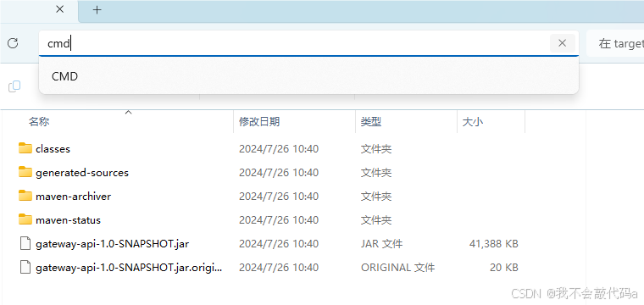Sort by the 名称 column header
This screenshot has width=644, height=305.
39,121
